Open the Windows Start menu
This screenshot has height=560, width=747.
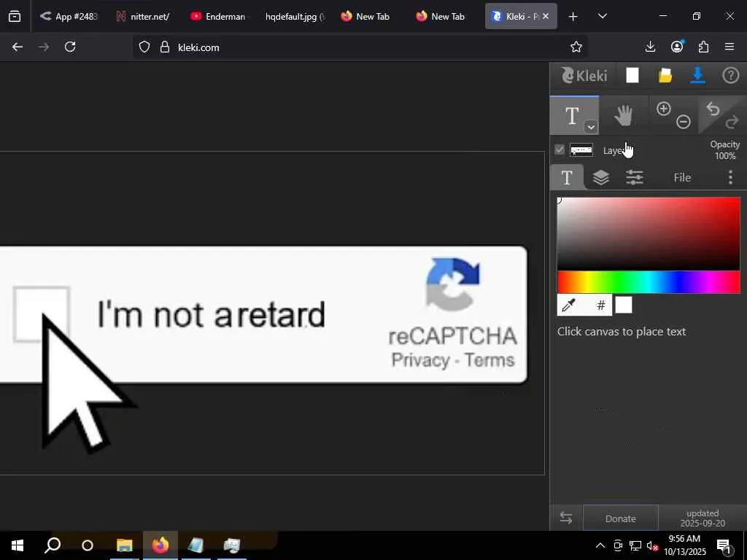[18, 545]
